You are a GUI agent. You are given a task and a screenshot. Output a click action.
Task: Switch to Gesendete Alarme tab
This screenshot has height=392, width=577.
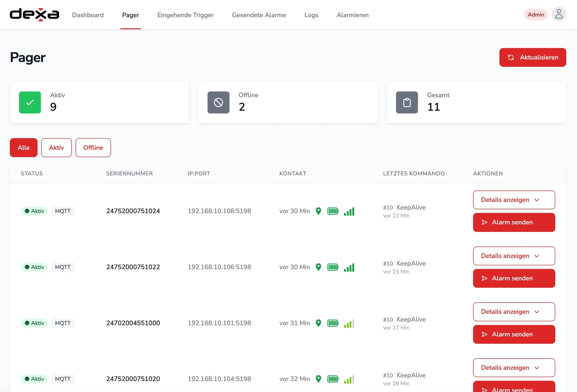[x=259, y=15]
